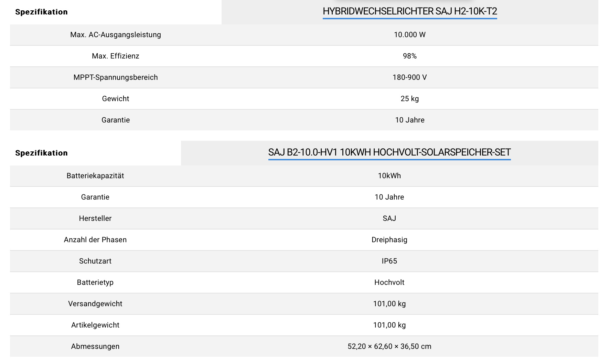
Task: Select the 10.000 W value cell
Action: [409, 35]
